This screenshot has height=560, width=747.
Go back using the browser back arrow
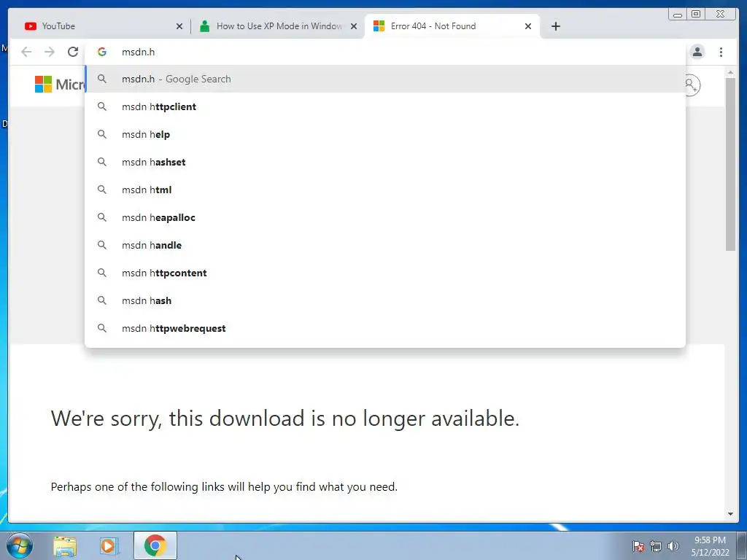pos(26,52)
